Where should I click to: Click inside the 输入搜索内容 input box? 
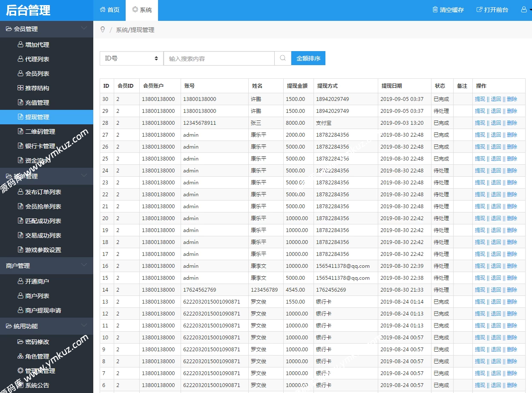219,58
